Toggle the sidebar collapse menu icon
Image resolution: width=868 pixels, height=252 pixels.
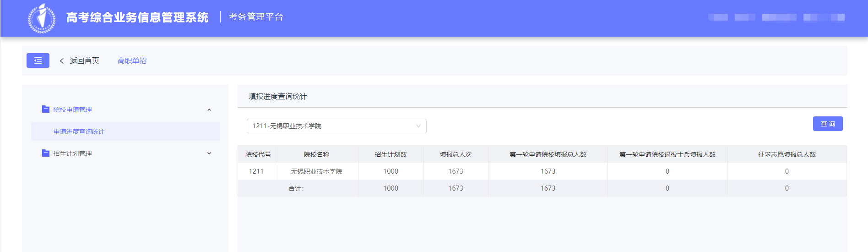click(38, 60)
